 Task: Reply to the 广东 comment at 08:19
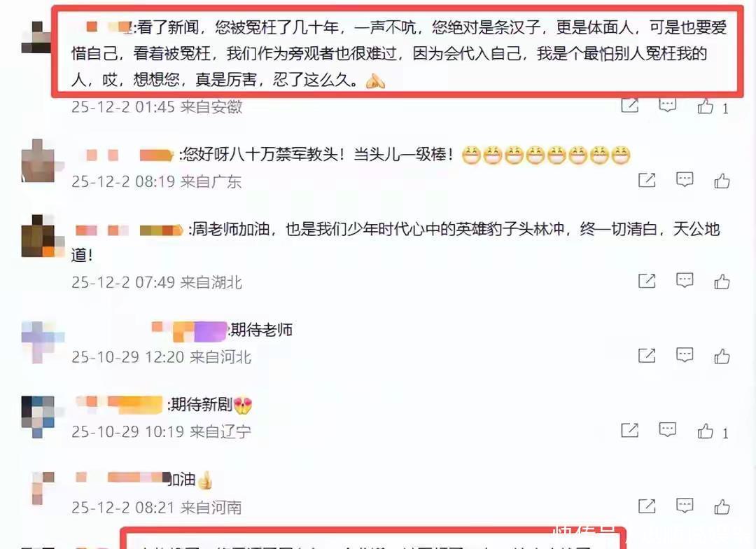pos(685,179)
